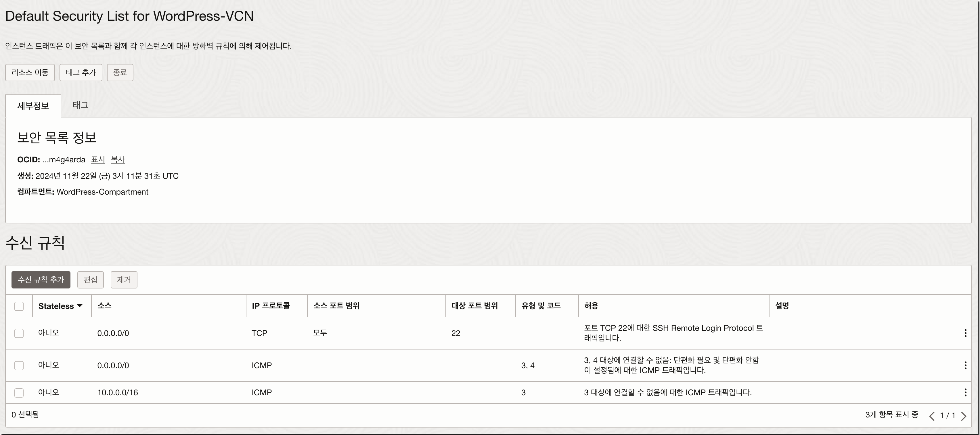
Task: Check the 10.0.0.0/16 ICMP rule checkbox
Action: pos(19,392)
